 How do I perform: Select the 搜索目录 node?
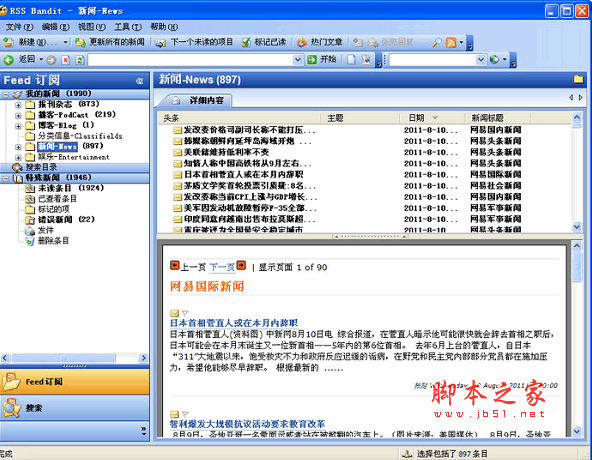tap(41, 167)
